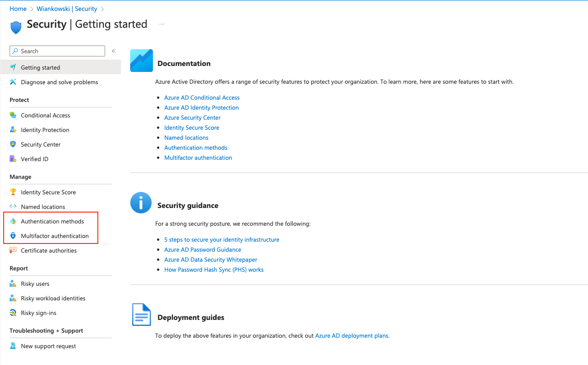Click the Conditional Access icon

(x=13, y=115)
